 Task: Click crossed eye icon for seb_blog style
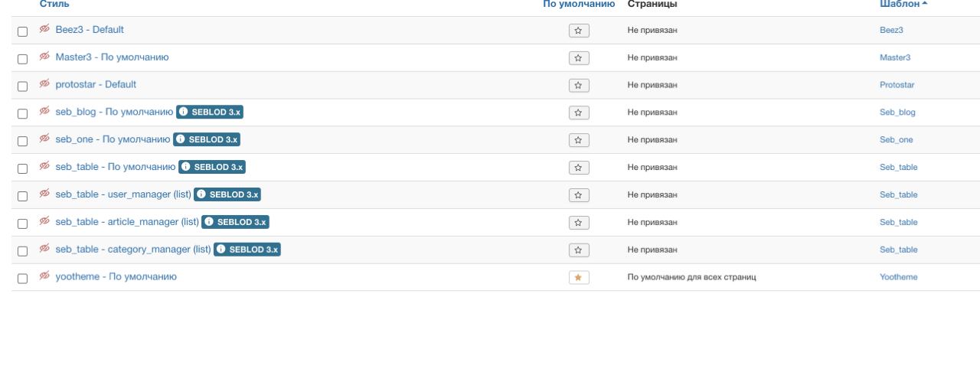44,112
